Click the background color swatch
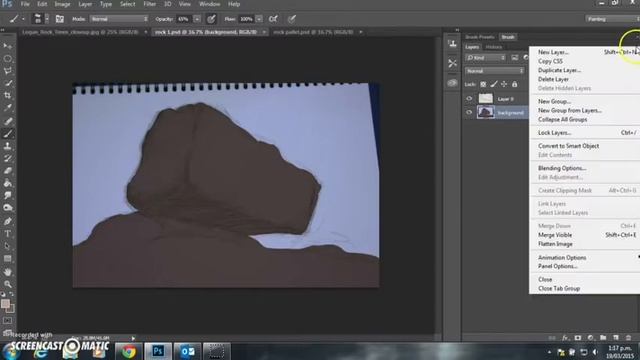The height and width of the screenshot is (360, 640). point(11,309)
